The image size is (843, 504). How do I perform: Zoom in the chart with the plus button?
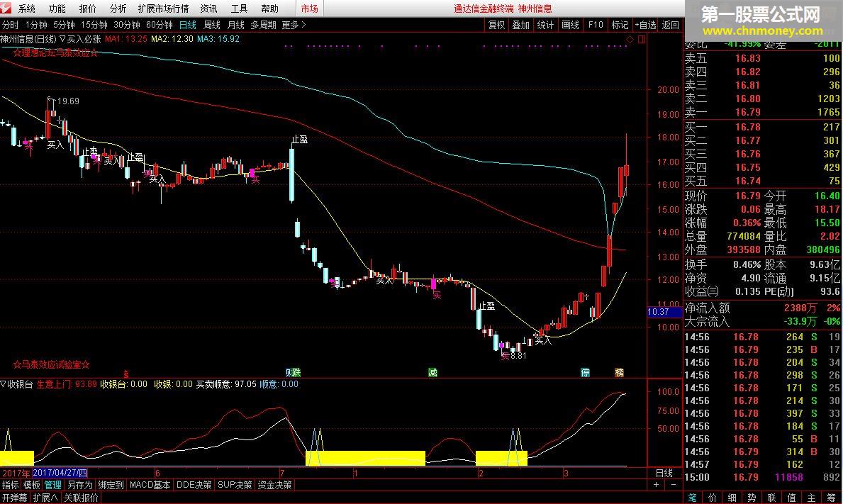coord(656,485)
